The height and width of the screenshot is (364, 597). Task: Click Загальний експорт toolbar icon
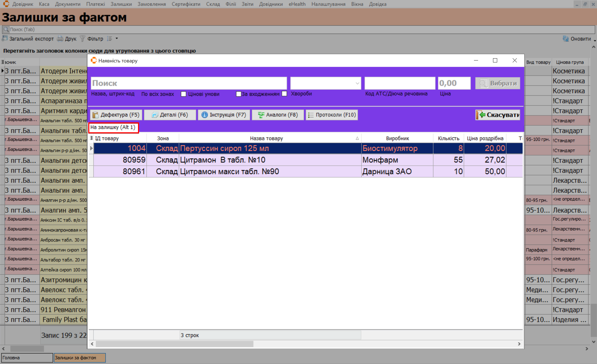(x=5, y=39)
